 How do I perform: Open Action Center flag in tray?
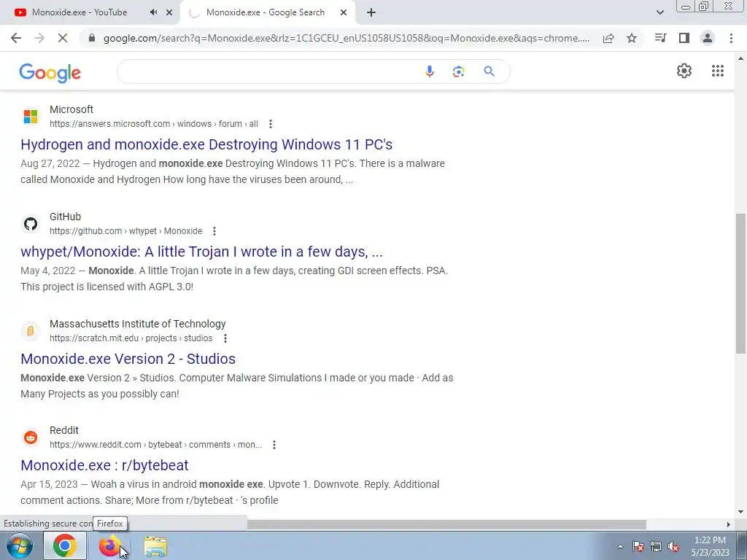tap(638, 547)
